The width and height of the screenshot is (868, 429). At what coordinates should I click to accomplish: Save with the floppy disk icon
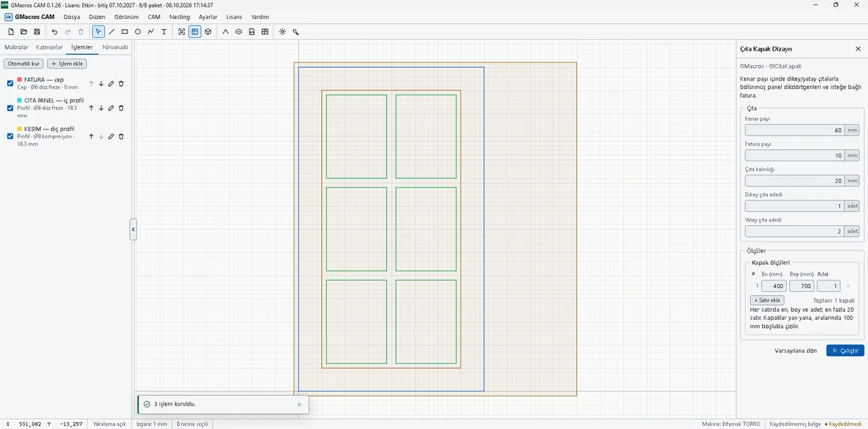click(x=37, y=32)
